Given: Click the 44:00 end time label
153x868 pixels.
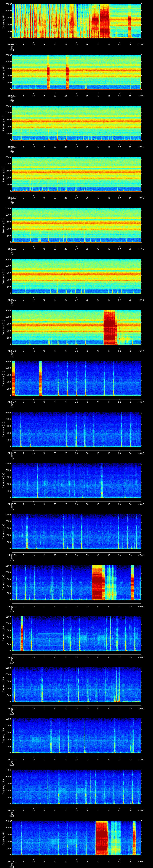Looking at the screenshot, I should pyautogui.click(x=141, y=402).
